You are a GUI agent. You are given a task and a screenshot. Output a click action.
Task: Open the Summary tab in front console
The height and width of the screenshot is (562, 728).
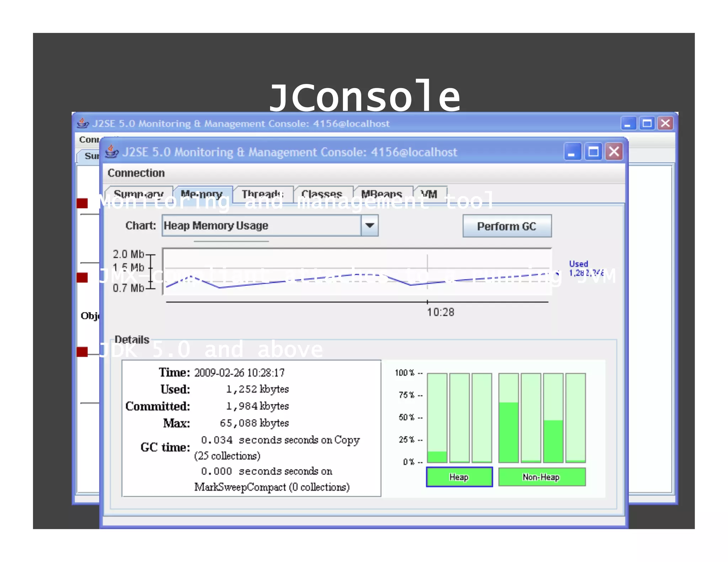pos(139,194)
